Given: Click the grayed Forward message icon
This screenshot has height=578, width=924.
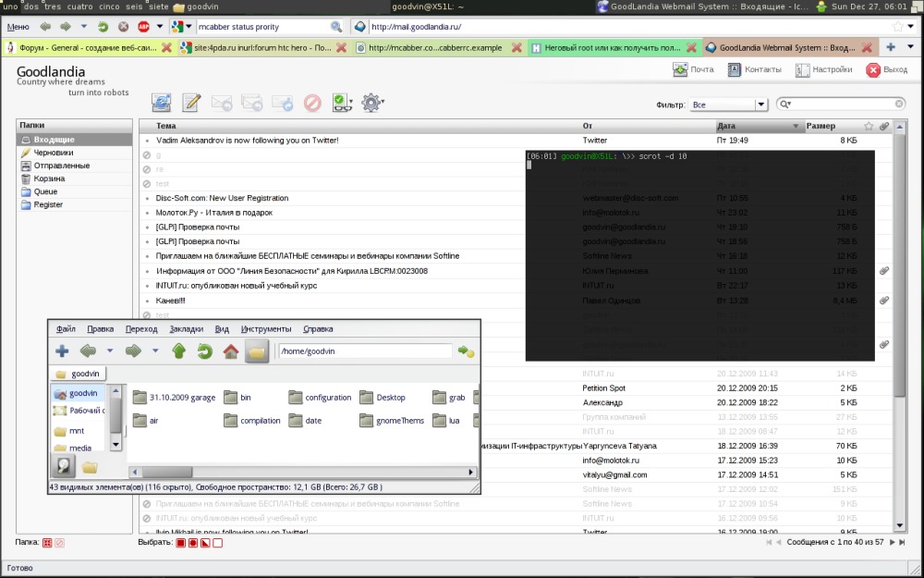Looking at the screenshot, I should [282, 103].
